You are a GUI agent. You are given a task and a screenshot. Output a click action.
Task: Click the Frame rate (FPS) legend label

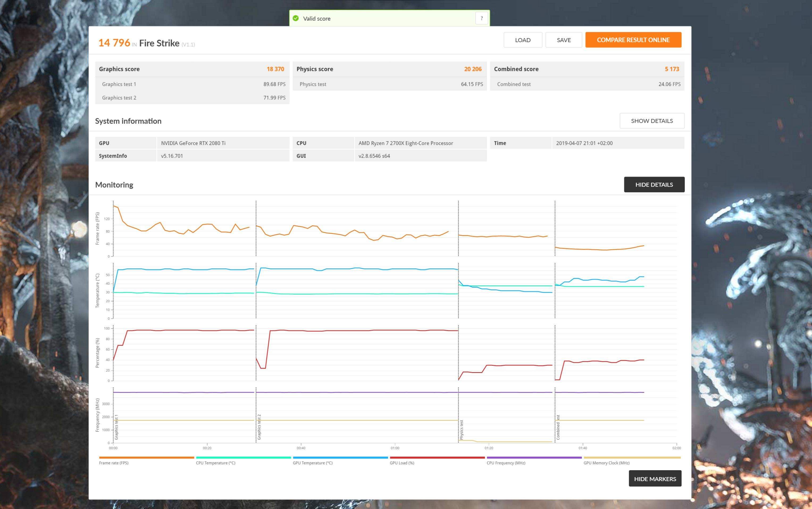(x=114, y=463)
